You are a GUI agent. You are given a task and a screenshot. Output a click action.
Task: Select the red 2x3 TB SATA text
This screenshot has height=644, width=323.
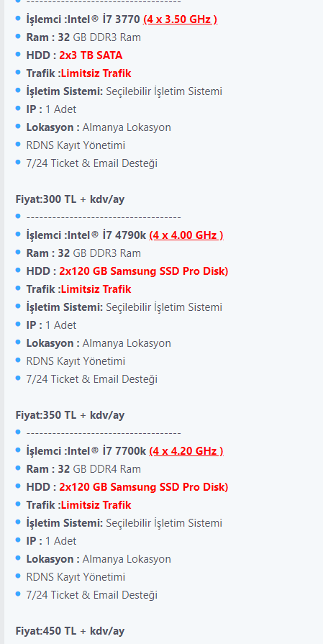click(x=91, y=55)
